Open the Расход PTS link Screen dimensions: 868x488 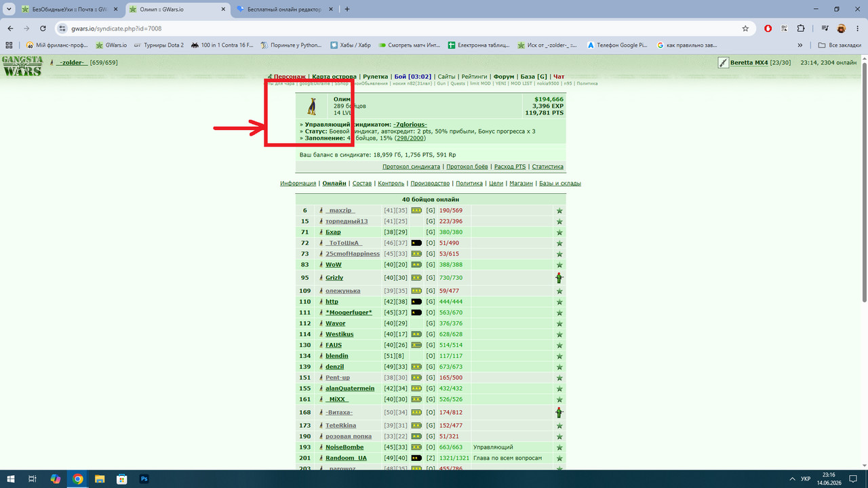tap(510, 167)
